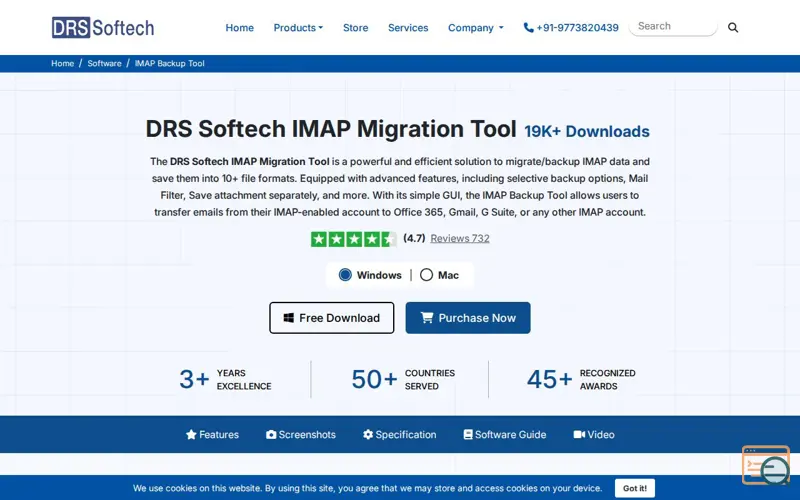
Task: Click the camera icon beside Screenshots
Action: click(271, 435)
